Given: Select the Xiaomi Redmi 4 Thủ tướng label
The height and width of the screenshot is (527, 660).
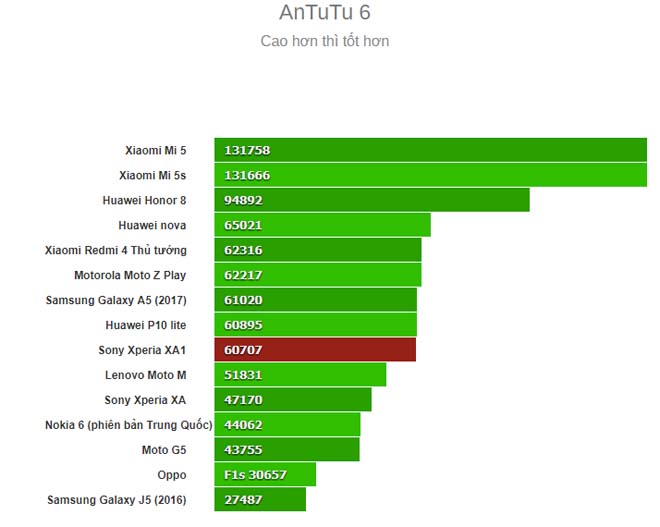Looking at the screenshot, I should click(116, 250).
